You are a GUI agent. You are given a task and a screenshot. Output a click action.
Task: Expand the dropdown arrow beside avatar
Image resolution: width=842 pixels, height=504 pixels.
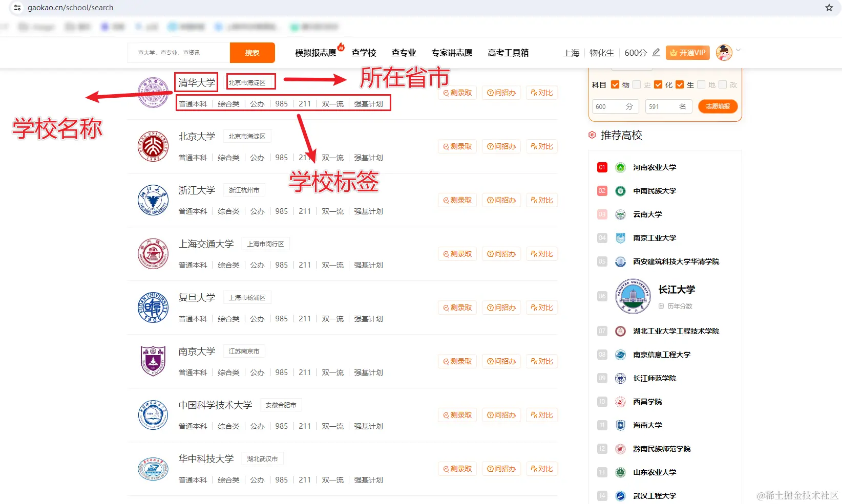[739, 50]
